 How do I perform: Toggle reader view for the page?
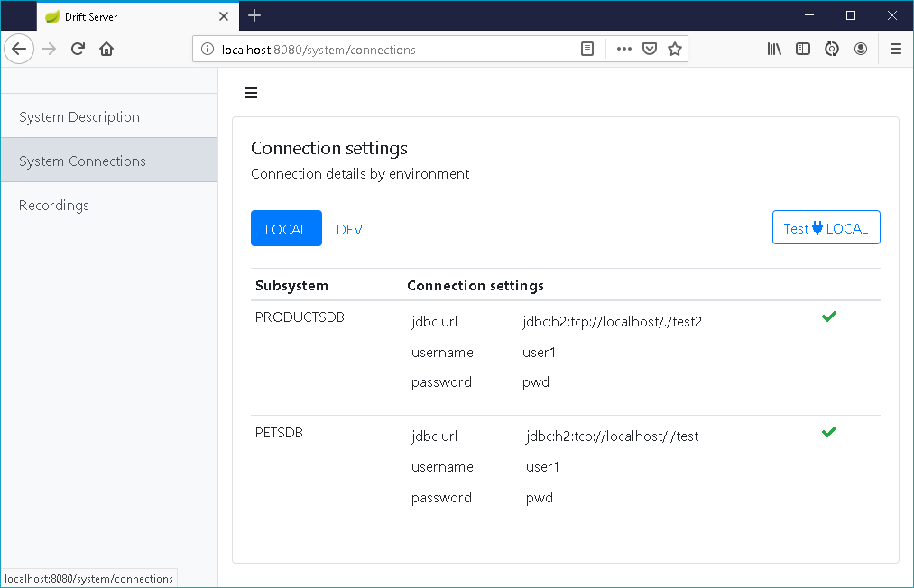(587, 49)
